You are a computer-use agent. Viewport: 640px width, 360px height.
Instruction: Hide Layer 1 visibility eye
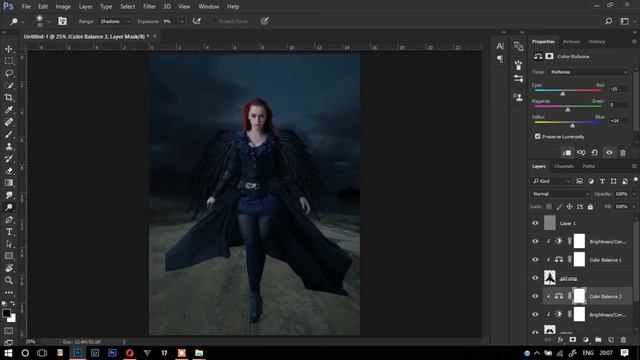coord(535,223)
